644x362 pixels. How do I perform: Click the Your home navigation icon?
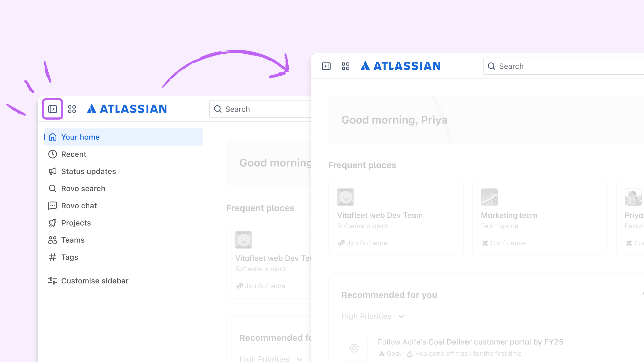point(53,137)
